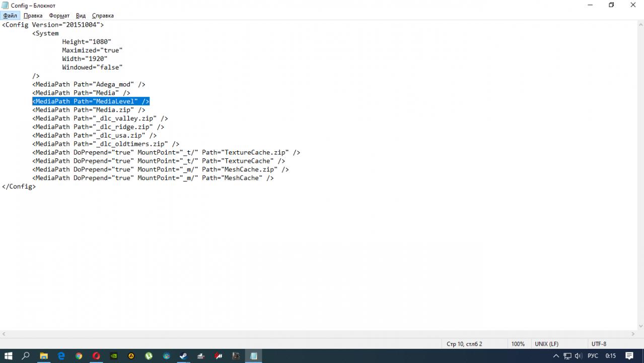Viewport: 644px width, 363px height.
Task: Open the Формат menu
Action: (59, 16)
